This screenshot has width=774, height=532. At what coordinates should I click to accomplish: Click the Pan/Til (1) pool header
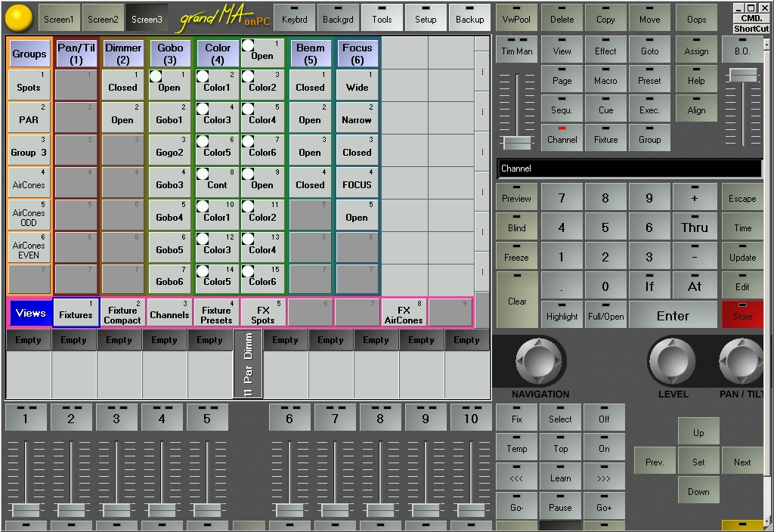[x=76, y=54]
